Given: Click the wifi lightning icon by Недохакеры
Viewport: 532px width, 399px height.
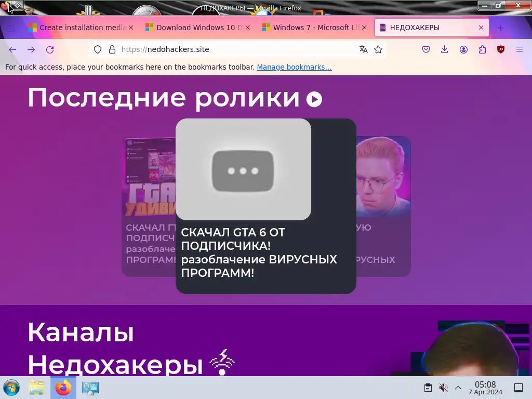Looking at the screenshot, I should (222, 362).
